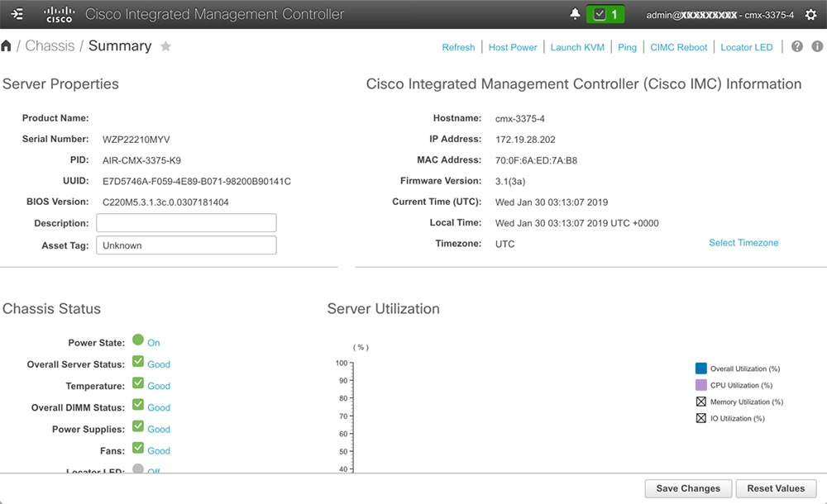Open the info icon in toolbar
Screen dimensions: 827x504
[817, 46]
